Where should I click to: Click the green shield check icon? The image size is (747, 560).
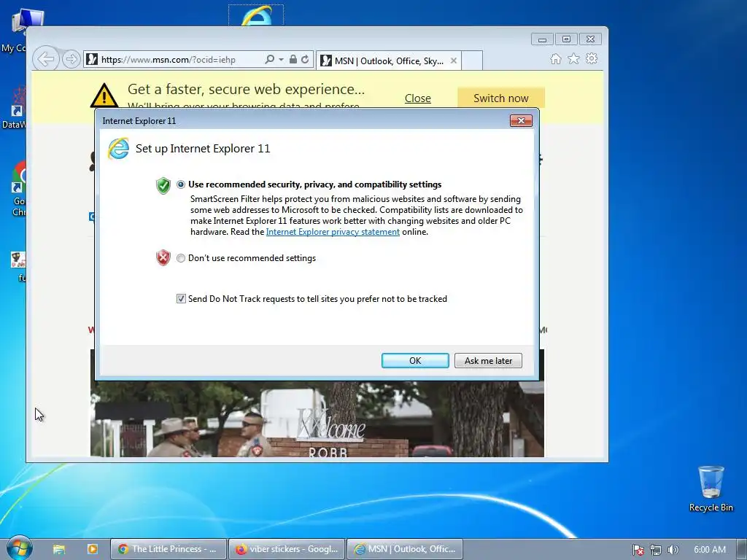coord(163,186)
